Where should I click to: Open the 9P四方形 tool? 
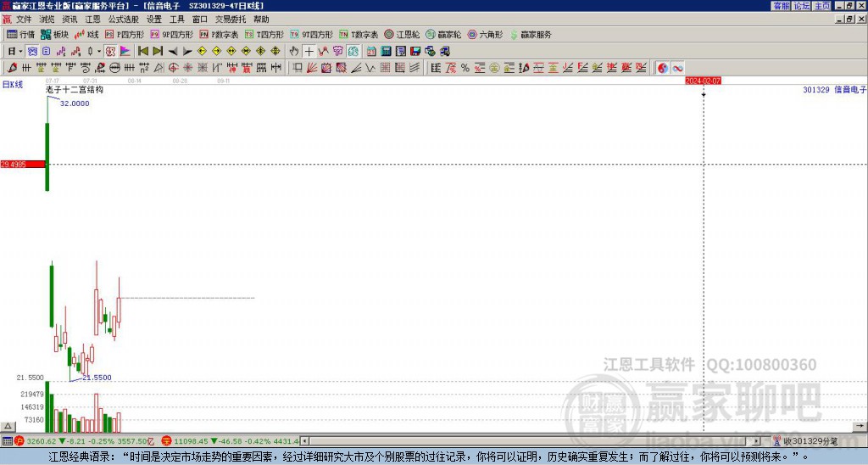(x=171, y=34)
